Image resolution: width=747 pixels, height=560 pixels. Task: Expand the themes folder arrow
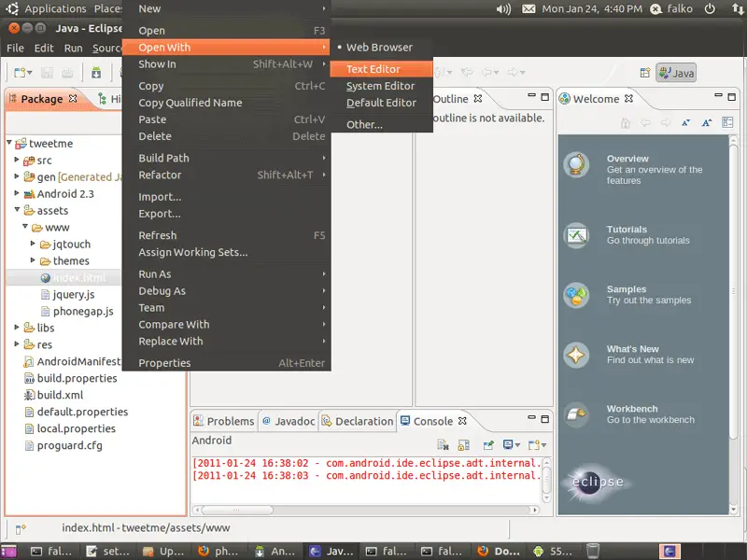tap(33, 260)
